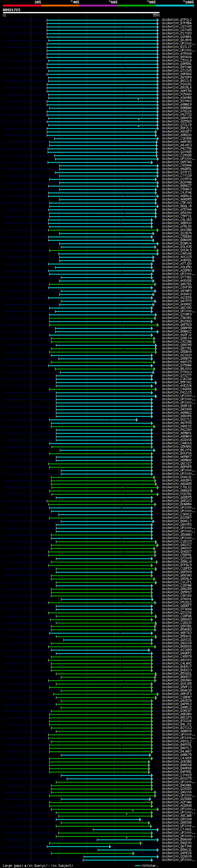Click the white query sequence bar
Screen dimensions: 197x868
click(x=81, y=13)
